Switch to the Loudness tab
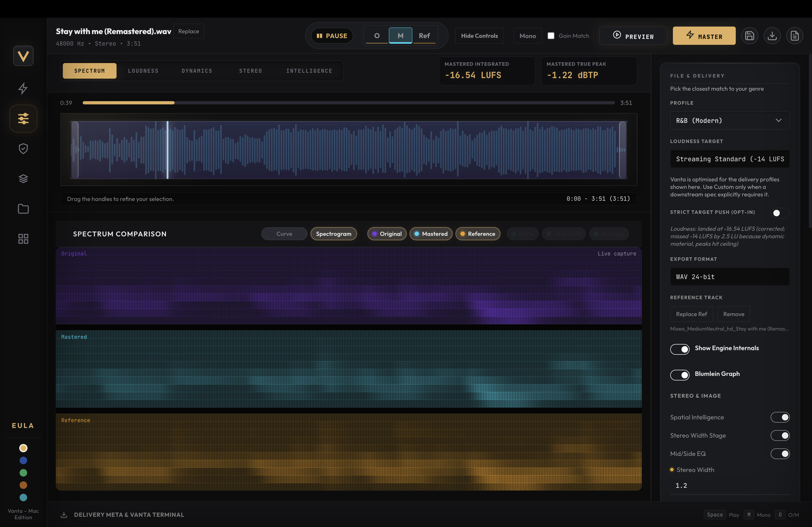 click(143, 71)
